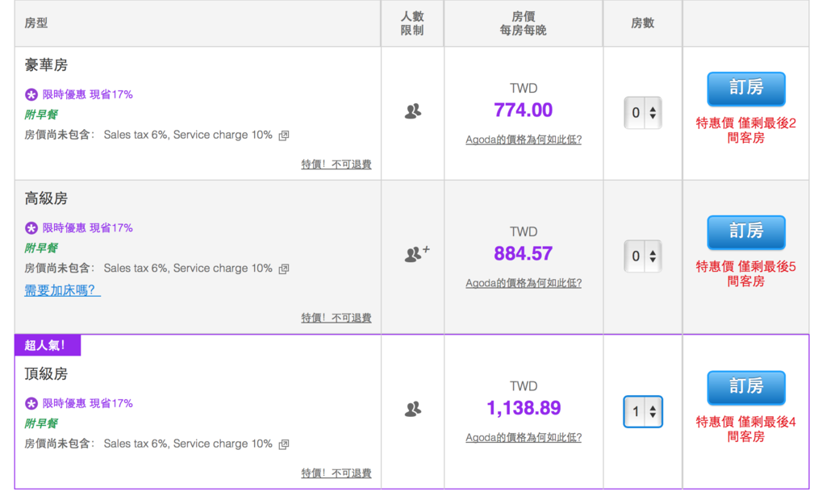Click Agoda的價格為何如此低? link under 1,138.89

pyautogui.click(x=524, y=438)
